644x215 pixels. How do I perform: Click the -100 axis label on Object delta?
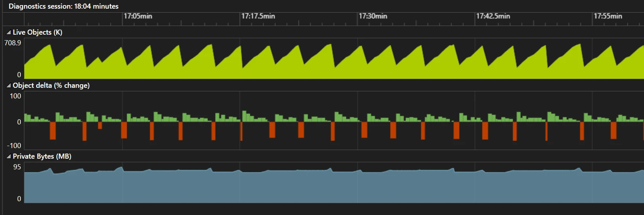pos(14,146)
